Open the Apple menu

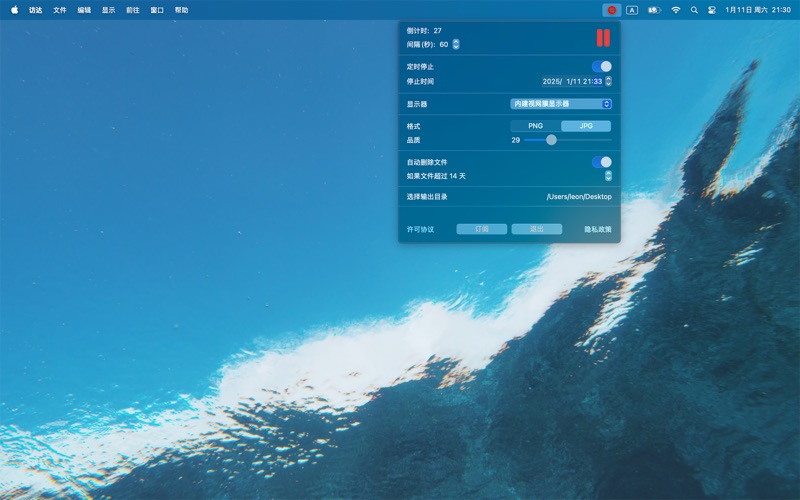(14, 10)
